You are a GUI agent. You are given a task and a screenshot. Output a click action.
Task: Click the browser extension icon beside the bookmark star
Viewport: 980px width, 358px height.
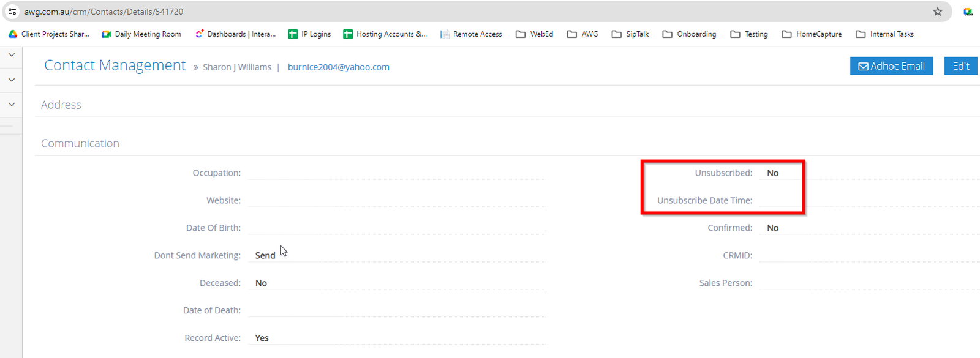968,12
